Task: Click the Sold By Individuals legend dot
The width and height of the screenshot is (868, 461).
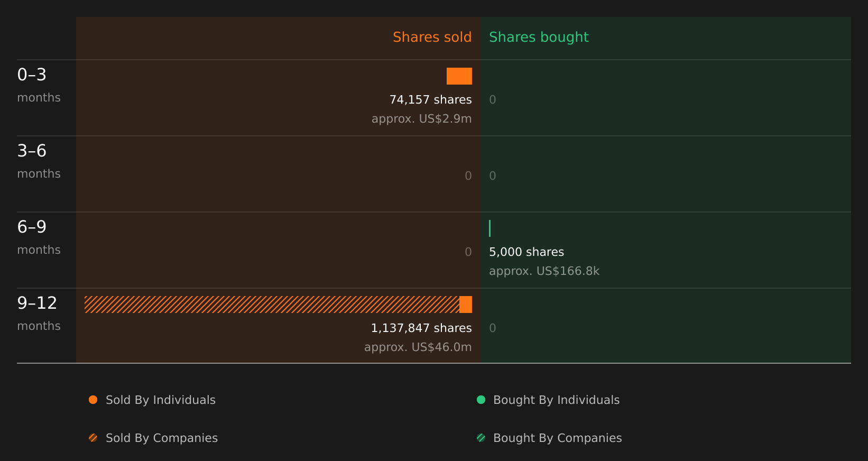Action: pyautogui.click(x=93, y=400)
